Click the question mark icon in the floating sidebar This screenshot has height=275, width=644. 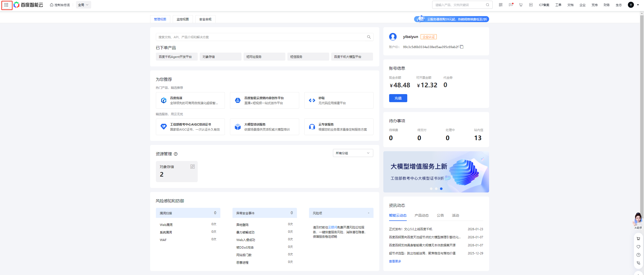pos(638,255)
